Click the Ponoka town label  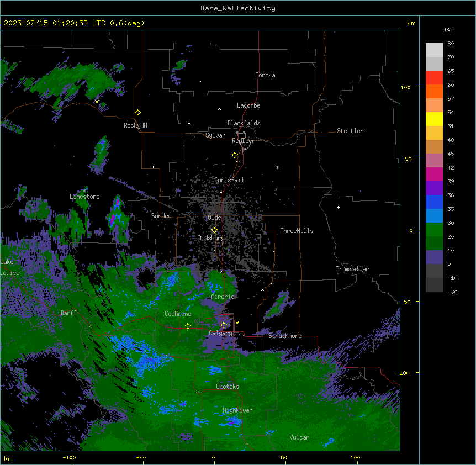(x=265, y=75)
